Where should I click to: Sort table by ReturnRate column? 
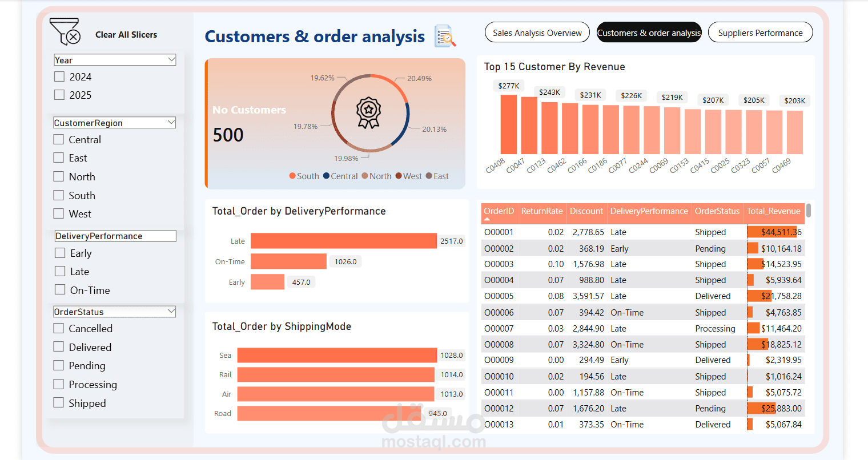point(542,211)
